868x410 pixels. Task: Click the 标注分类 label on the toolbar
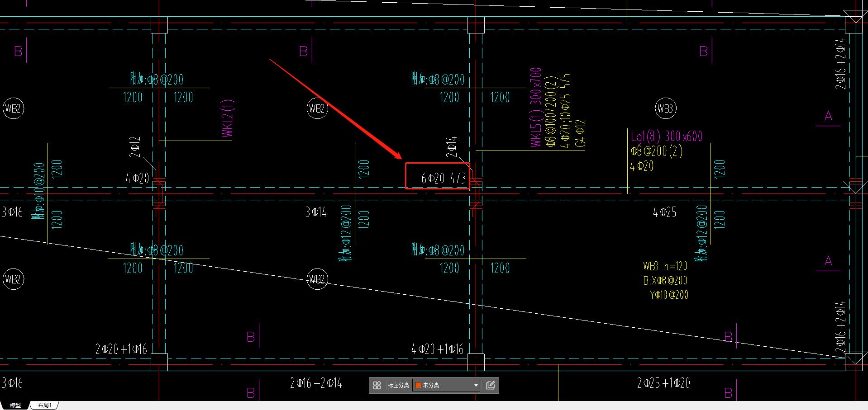coord(398,385)
